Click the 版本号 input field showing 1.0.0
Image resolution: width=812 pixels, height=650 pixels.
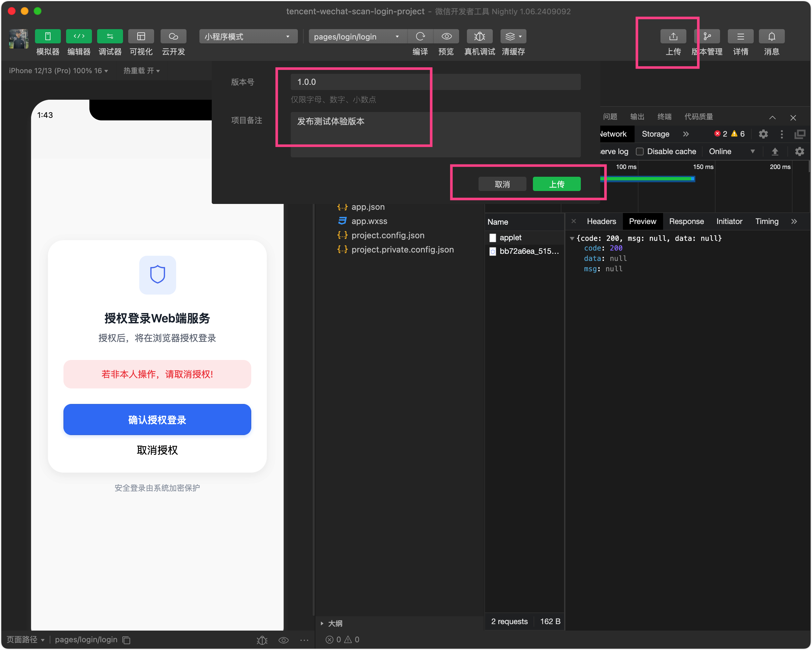(x=435, y=82)
